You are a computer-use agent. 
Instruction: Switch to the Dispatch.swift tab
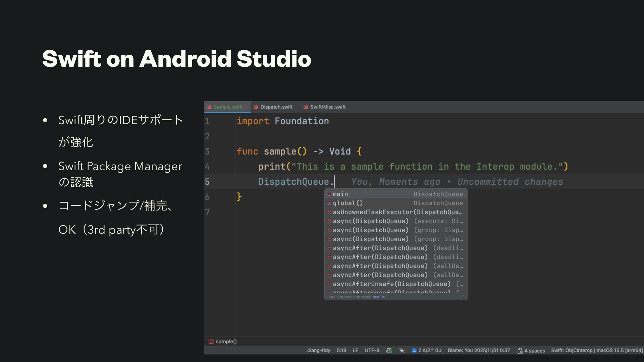coord(276,107)
